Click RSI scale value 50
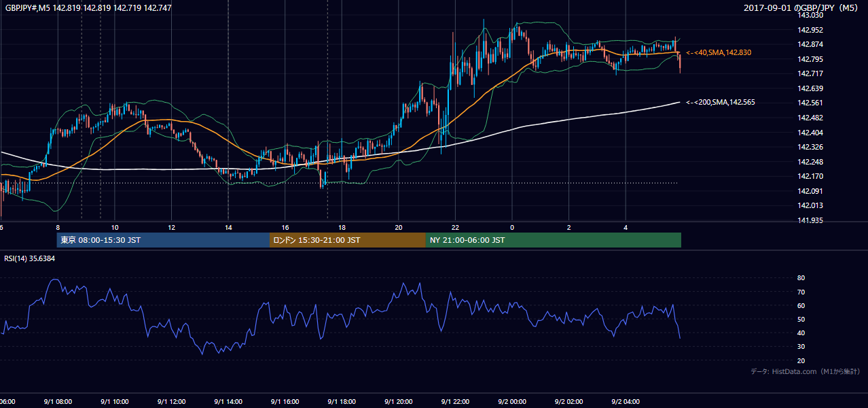The width and height of the screenshot is (868, 408). pos(801,319)
